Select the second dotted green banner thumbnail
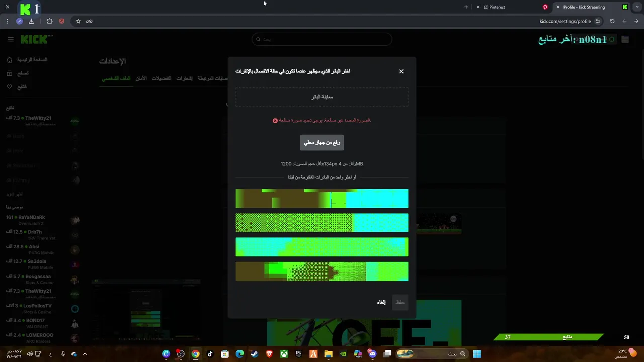The width and height of the screenshot is (644, 362). 322,223
